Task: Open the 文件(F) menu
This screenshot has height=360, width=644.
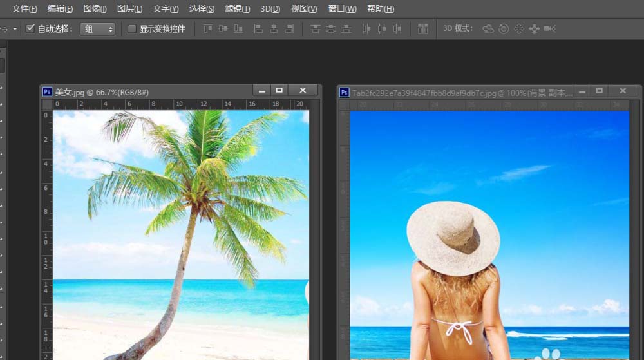Action: pos(24,9)
